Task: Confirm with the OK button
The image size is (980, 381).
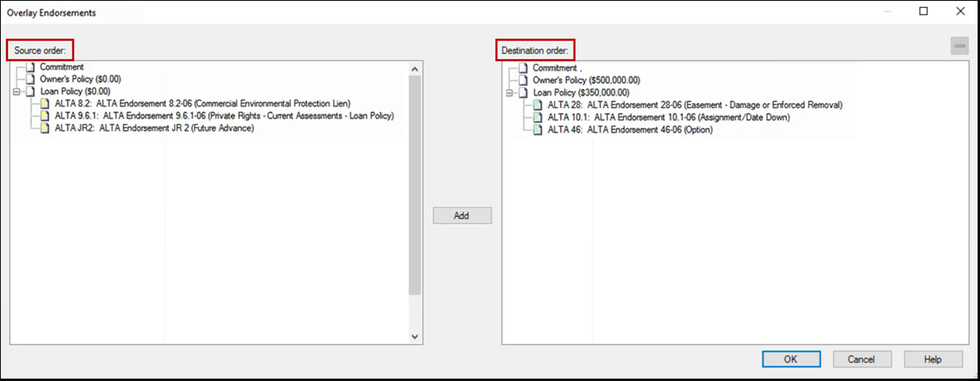Action: (x=790, y=359)
